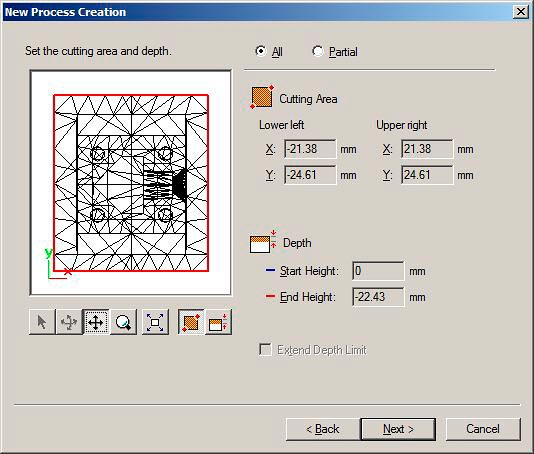Click Lower left Y value field
Image resolution: width=534 pixels, height=454 pixels.
310,175
